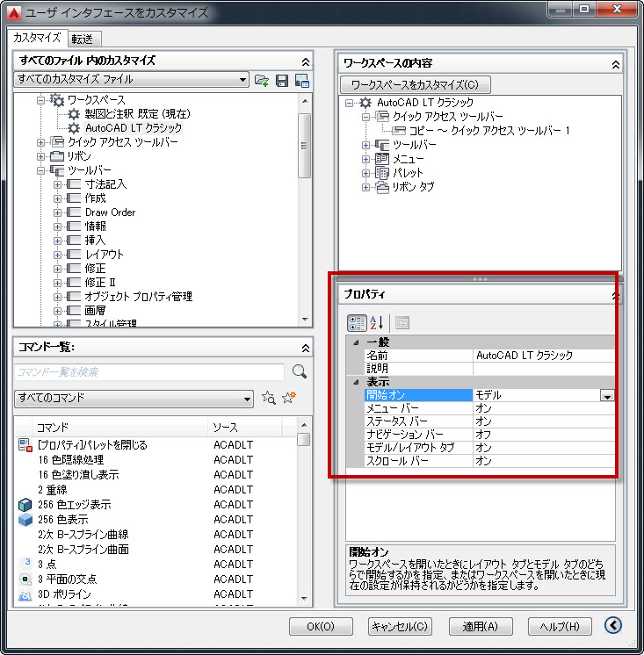644x655 pixels.
Task: Click the search magnifier icon in command list
Action: [x=300, y=371]
